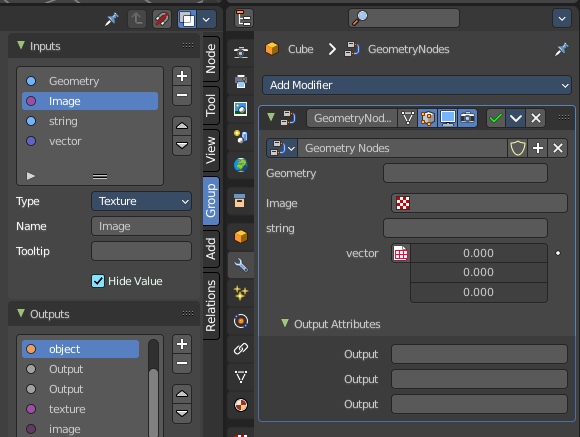The image size is (580, 437).
Task: Select the vector input in the list
Action: tap(90, 141)
